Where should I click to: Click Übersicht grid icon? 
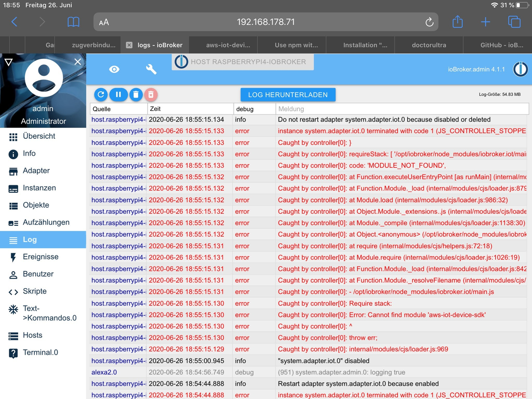click(x=13, y=137)
